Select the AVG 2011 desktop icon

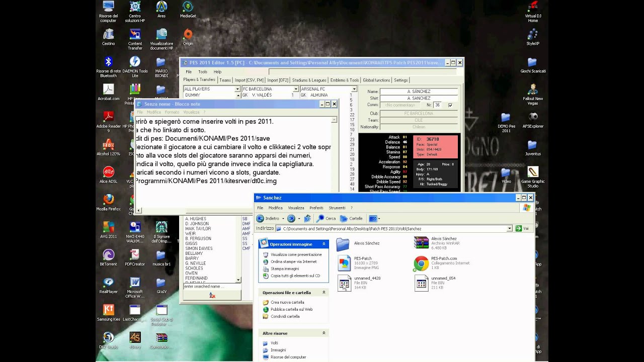[108, 227]
